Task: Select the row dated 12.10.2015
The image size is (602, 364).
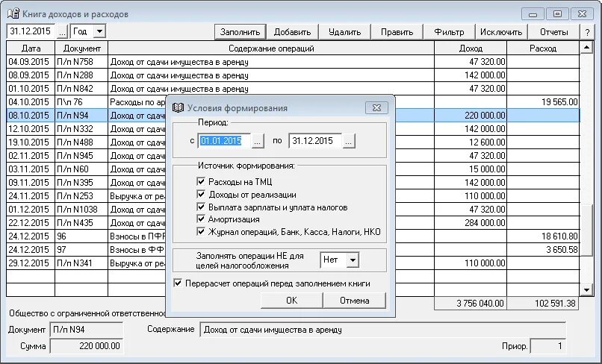Action: [293, 129]
